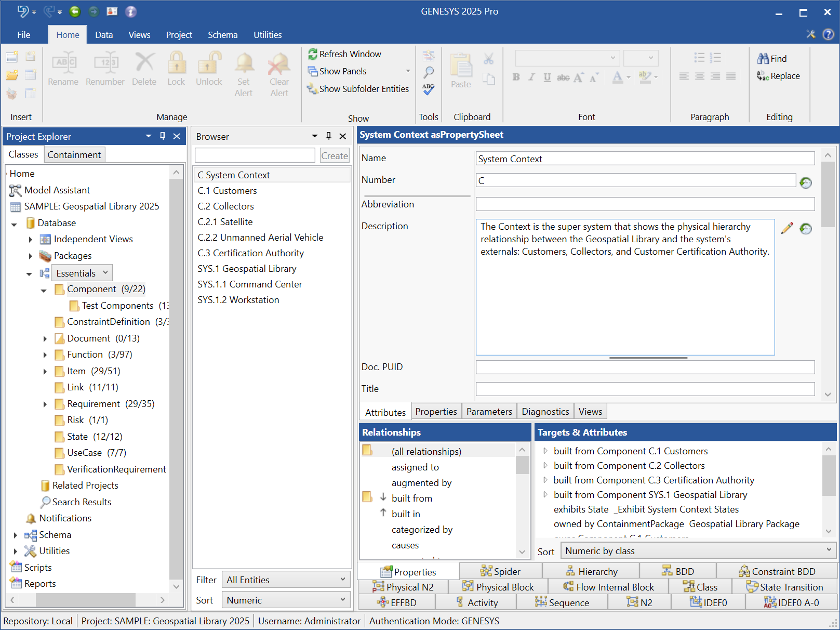Unpin the Project Explorer panel
This screenshot has height=630, width=840.
(x=163, y=136)
